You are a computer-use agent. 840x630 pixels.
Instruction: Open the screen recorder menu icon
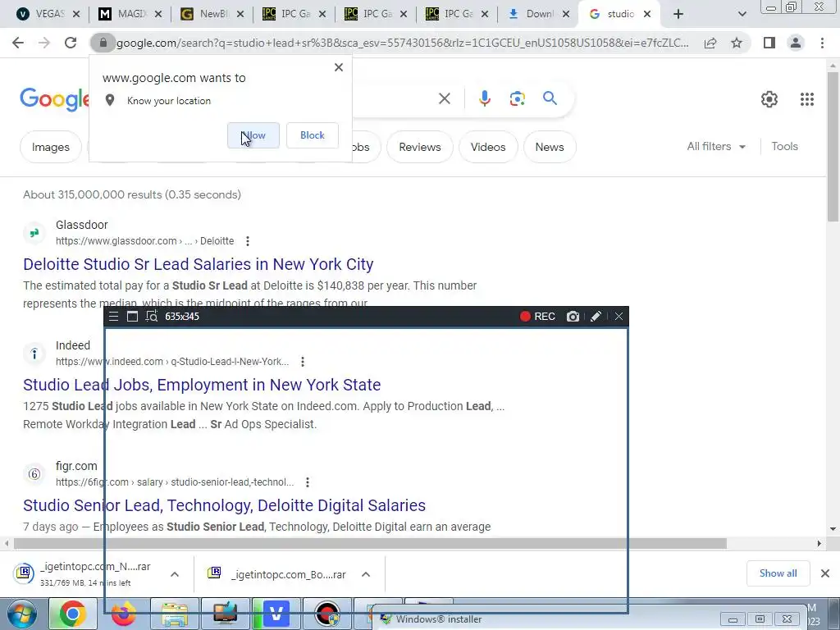113,317
